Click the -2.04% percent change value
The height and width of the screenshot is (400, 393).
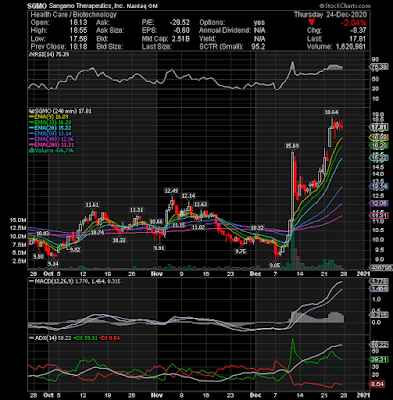pos(354,23)
